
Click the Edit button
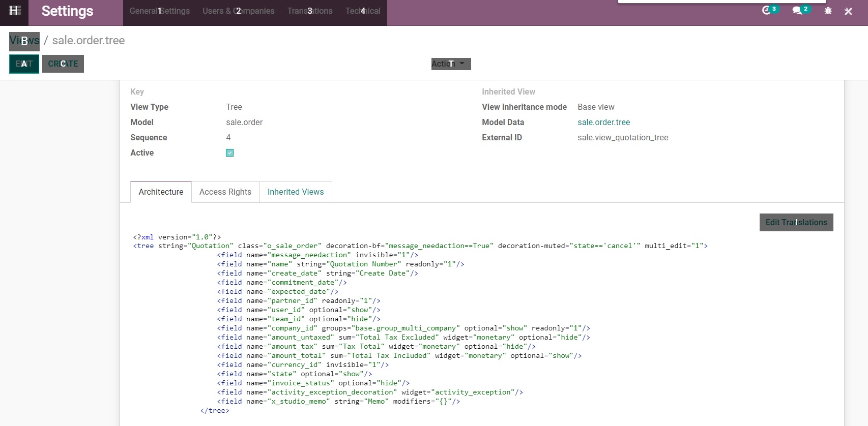click(x=24, y=64)
